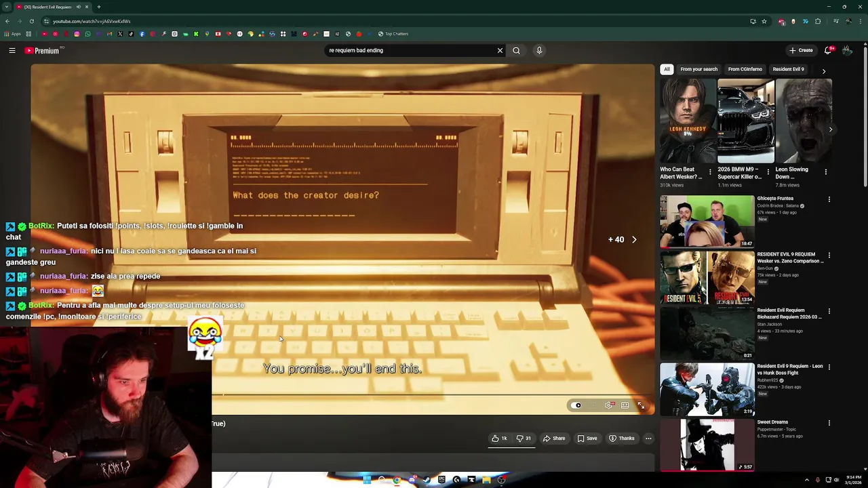The image size is (868, 488).
Task: Open the 'Top Chatters' bookmark
Action: tap(393, 34)
